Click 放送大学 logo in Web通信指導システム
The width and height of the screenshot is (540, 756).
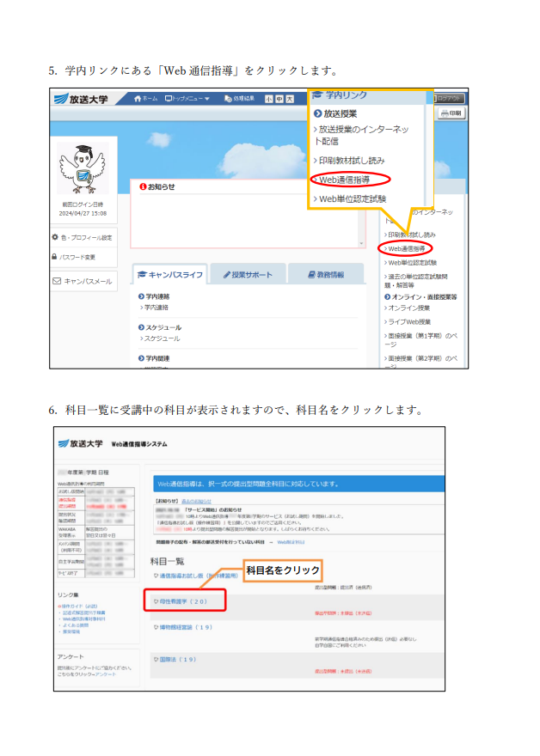(80, 443)
